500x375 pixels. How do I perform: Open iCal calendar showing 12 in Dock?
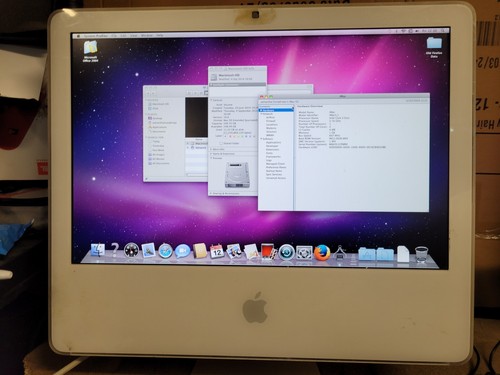point(217,251)
